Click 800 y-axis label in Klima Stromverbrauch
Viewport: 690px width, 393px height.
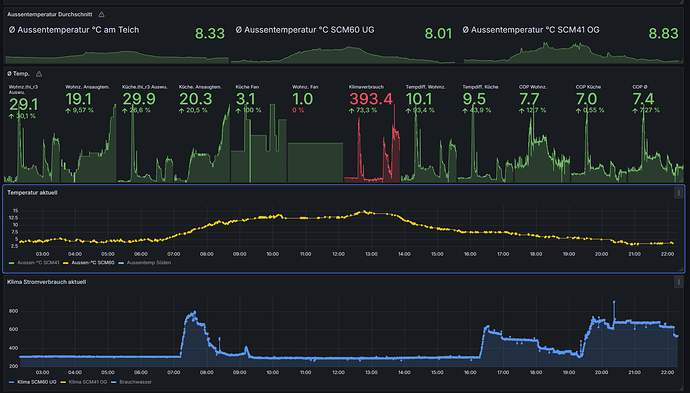pyautogui.click(x=13, y=311)
